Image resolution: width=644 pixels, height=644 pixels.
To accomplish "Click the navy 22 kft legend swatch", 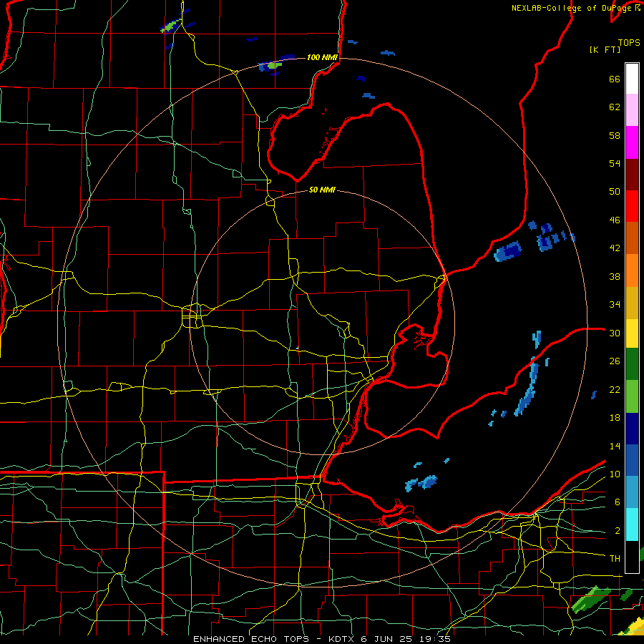I will point(632,429).
